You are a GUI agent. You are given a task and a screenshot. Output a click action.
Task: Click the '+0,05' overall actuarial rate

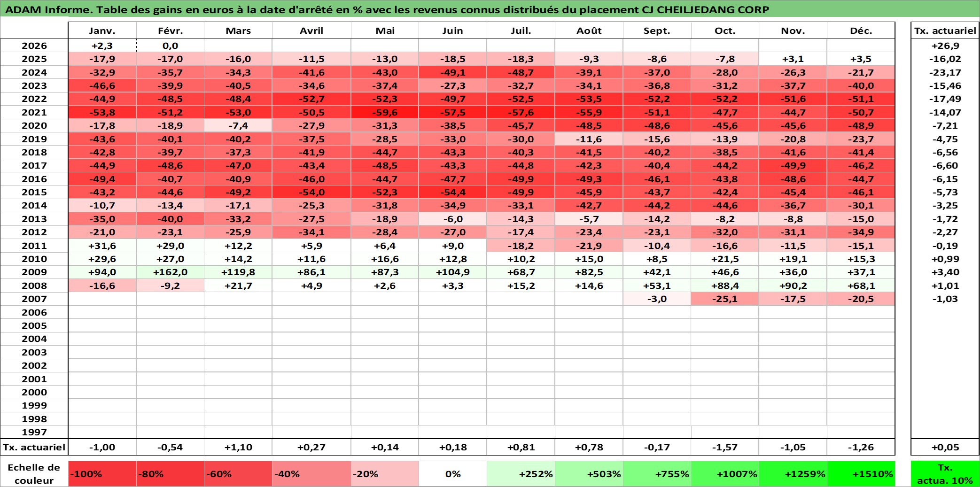pos(945,447)
